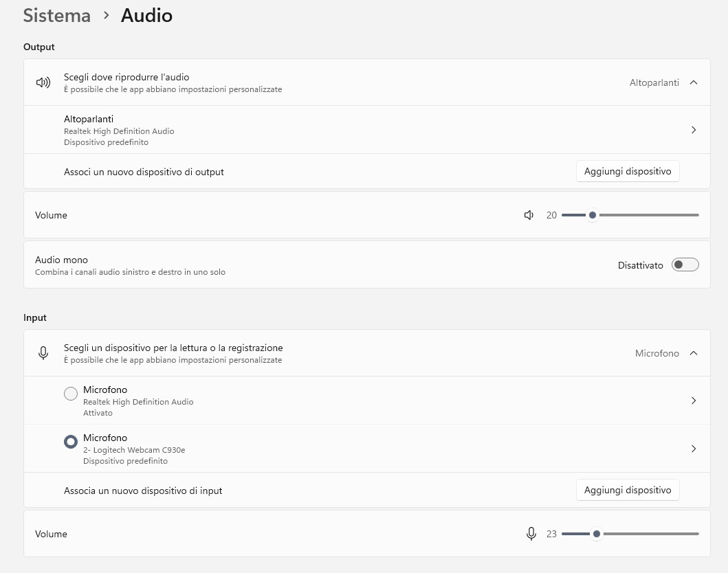This screenshot has width=728, height=573.
Task: Click the input Volume slider handle
Action: pos(597,534)
